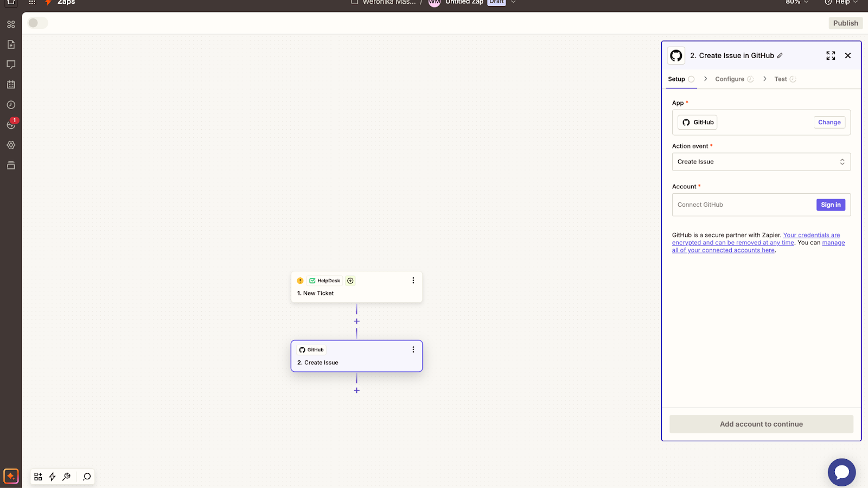Image resolution: width=868 pixels, height=488 pixels.
Task: Click the '2. Create Issue in GitHub' title
Action: (732, 55)
